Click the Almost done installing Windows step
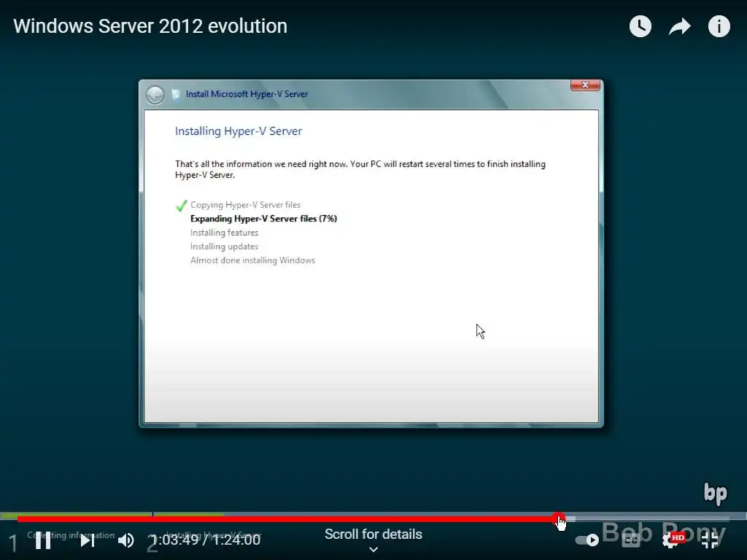 [252, 260]
